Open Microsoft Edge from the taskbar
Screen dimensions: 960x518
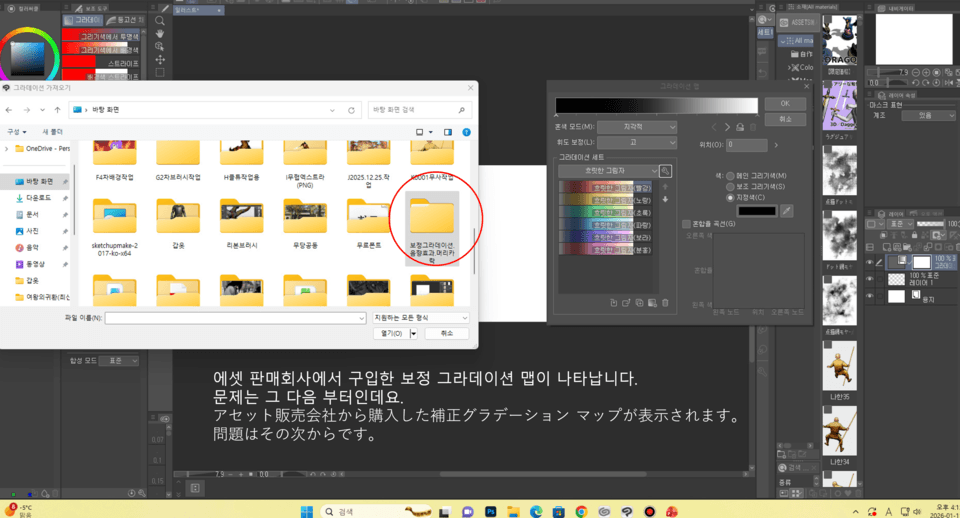pos(536,511)
